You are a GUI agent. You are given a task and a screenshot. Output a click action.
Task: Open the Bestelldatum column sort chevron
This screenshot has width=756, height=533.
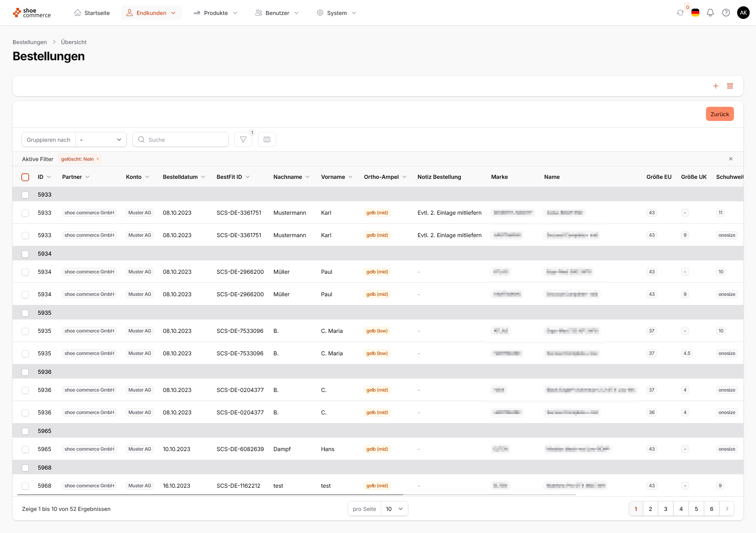click(x=203, y=177)
